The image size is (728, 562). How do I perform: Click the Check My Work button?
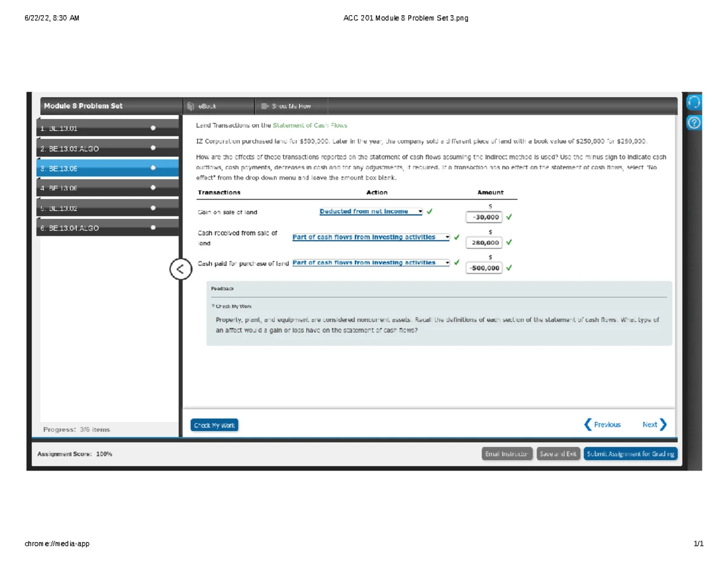pos(214,426)
